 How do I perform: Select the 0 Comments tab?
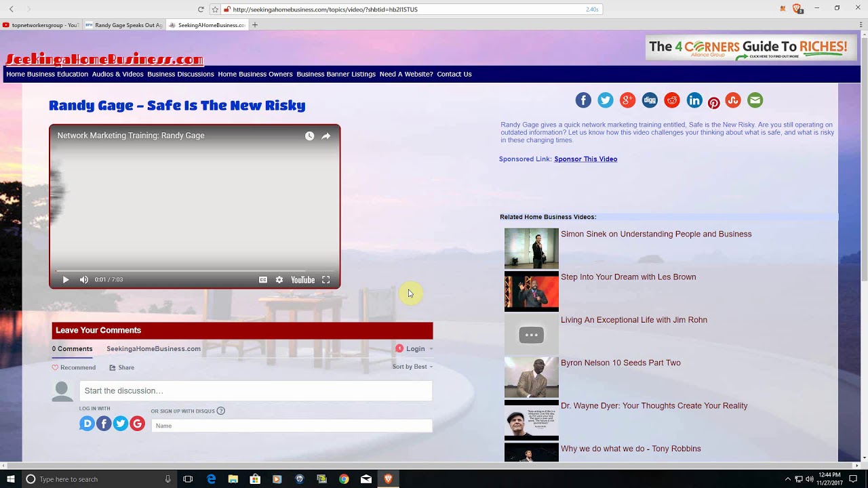coord(73,349)
